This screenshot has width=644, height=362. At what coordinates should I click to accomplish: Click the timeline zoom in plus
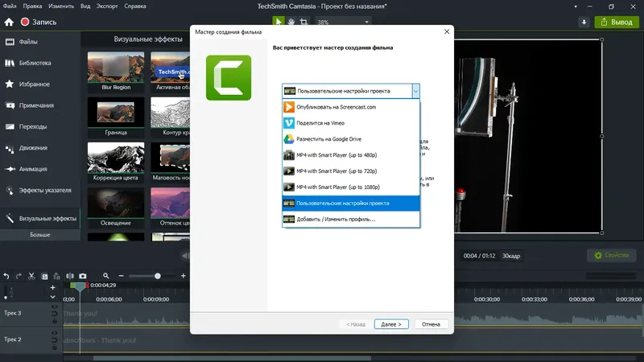184,276
